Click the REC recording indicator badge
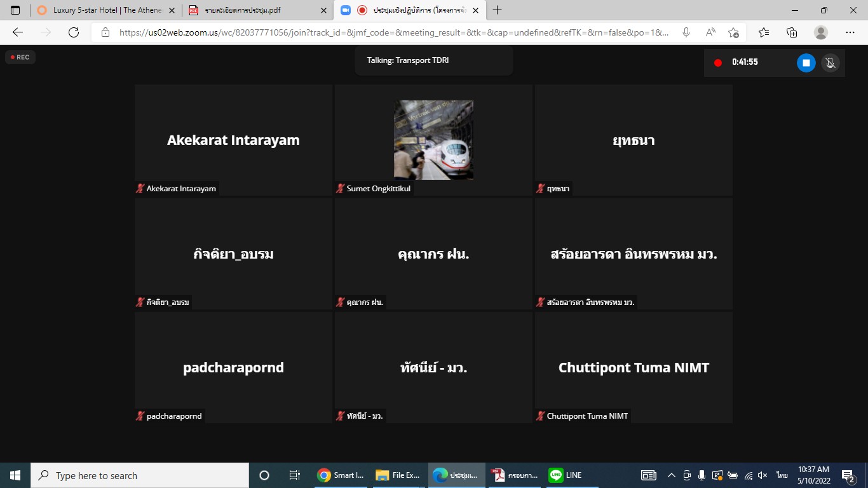The image size is (868, 488). click(x=20, y=57)
